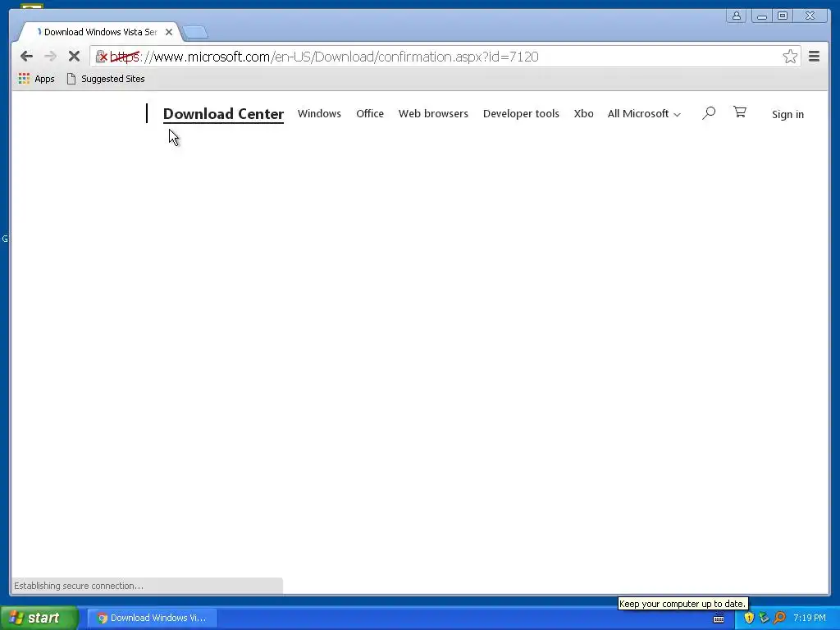Viewport: 840px width, 630px height.
Task: Open the Office navigation item
Action: tap(370, 113)
